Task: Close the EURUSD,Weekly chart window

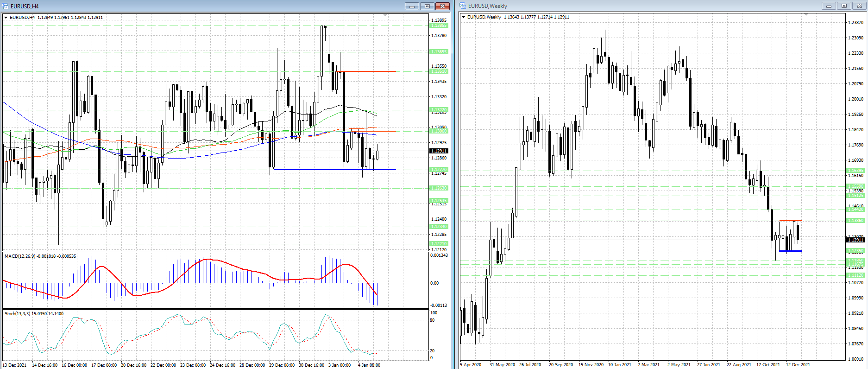Action: [x=859, y=6]
